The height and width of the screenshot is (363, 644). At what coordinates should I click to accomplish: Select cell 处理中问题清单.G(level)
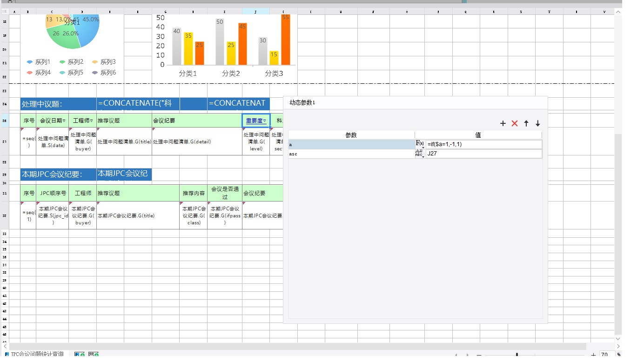256,141
